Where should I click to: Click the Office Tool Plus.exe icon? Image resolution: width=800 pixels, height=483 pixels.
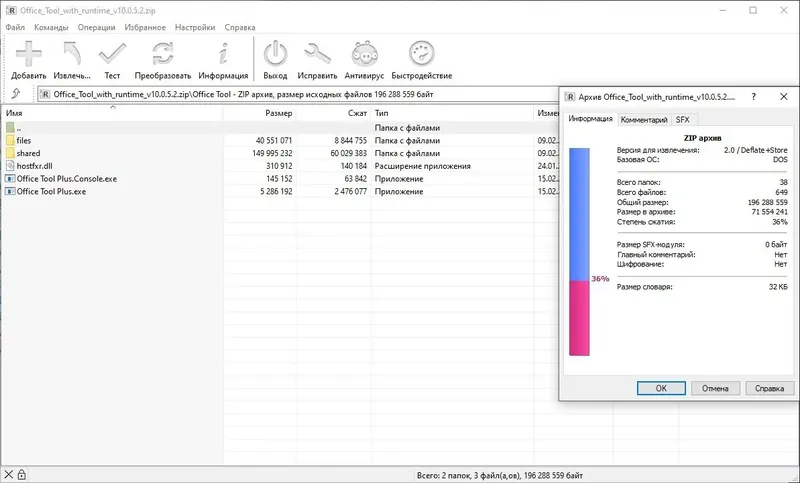coord(10,191)
